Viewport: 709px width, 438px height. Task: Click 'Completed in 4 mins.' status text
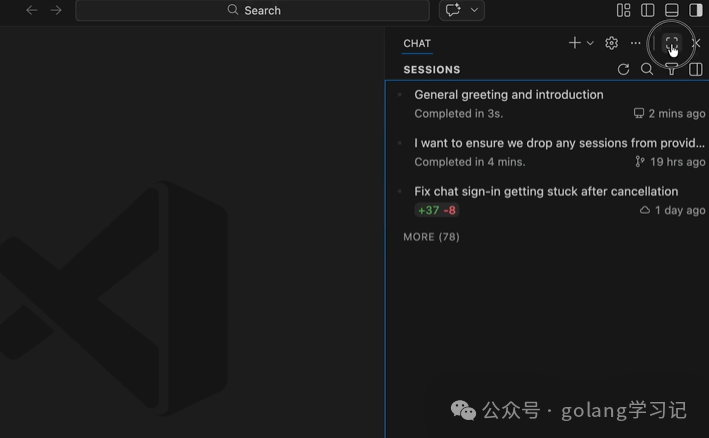point(470,162)
